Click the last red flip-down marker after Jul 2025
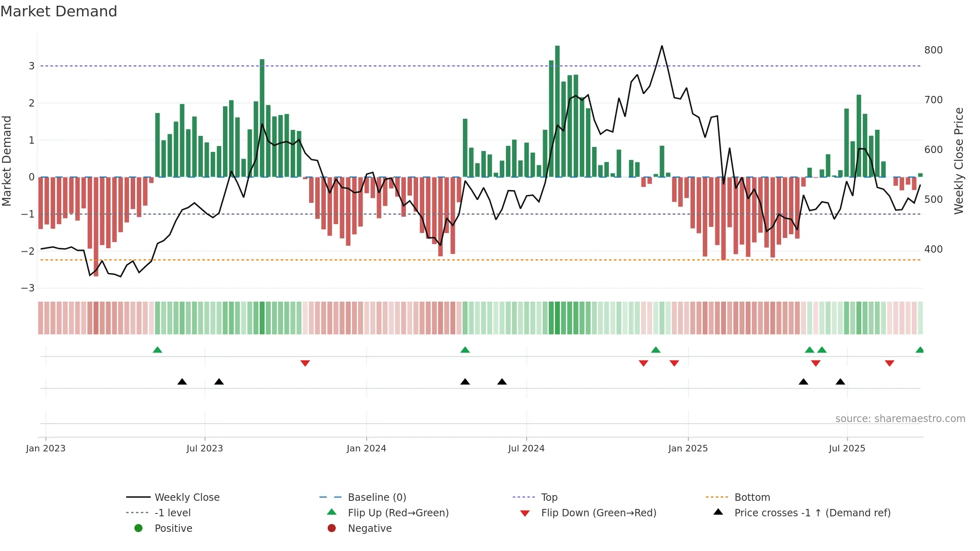 (x=890, y=363)
